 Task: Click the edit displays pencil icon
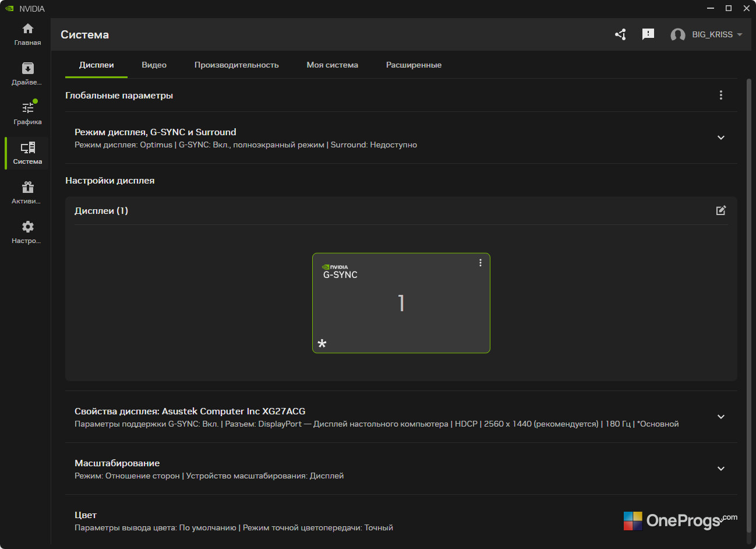pos(721,210)
